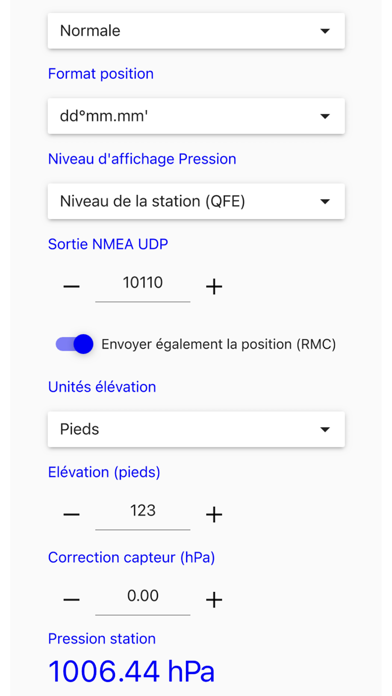This screenshot has width=392, height=696.
Task: Click the arrow of the position format dropdown
Action: tap(325, 116)
